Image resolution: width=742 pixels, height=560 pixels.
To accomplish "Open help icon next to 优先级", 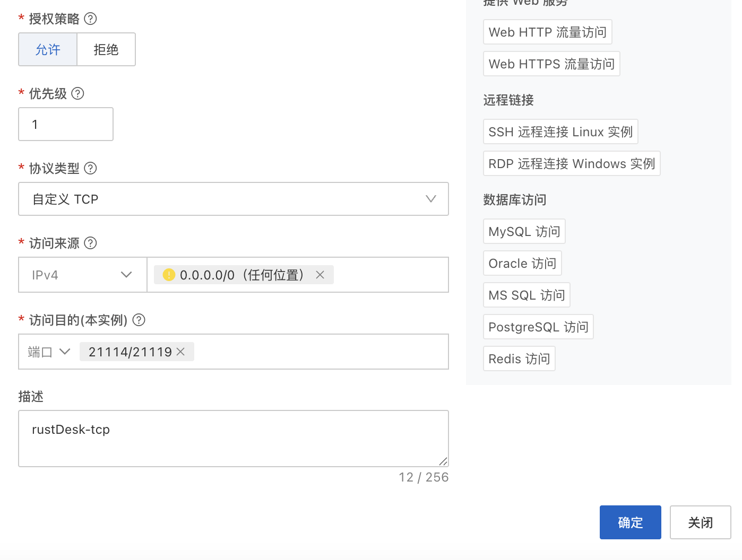I will 77,94.
